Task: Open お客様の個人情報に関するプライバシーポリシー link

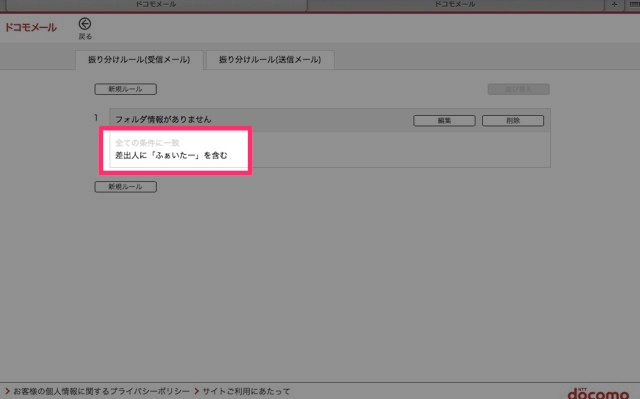Action: (x=102, y=391)
